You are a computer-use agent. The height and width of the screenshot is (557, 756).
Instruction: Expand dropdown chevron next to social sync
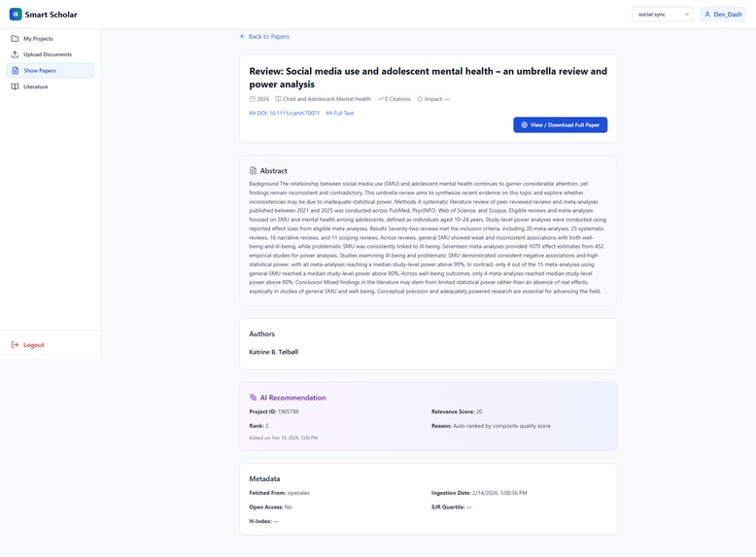pos(687,15)
